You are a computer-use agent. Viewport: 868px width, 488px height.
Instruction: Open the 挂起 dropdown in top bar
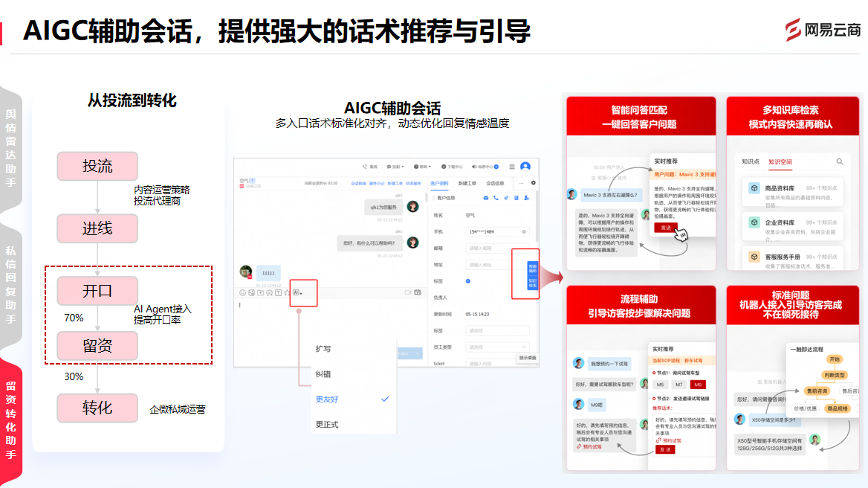click(x=395, y=167)
